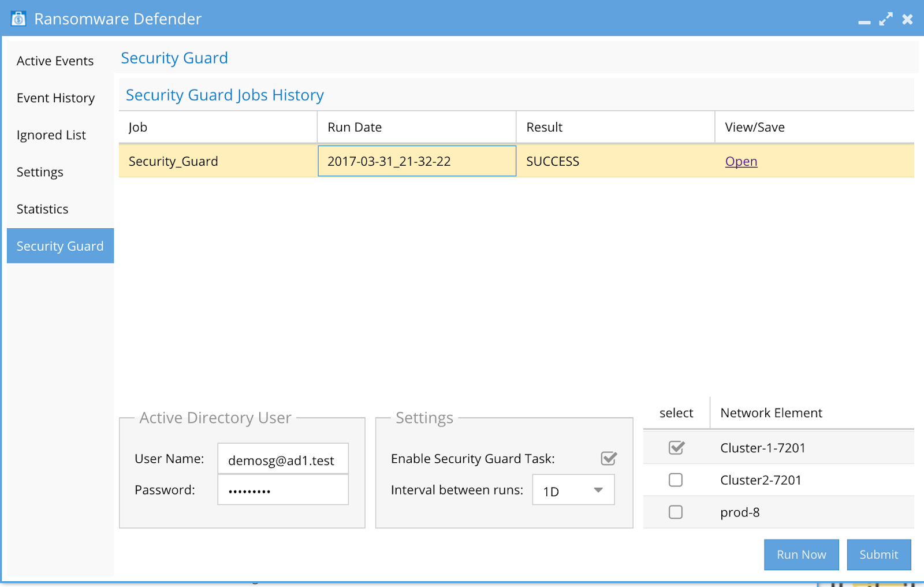Open the Ignored List page
Image resolution: width=924 pixels, height=587 pixels.
click(x=60, y=135)
